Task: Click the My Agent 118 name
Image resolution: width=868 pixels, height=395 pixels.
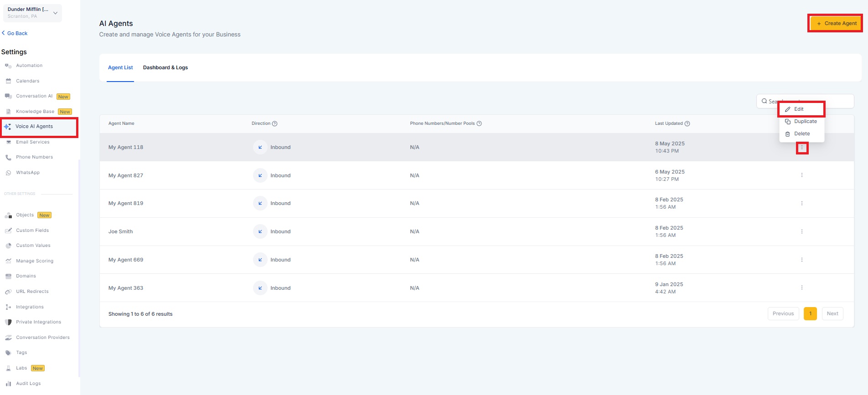Action: (x=126, y=147)
